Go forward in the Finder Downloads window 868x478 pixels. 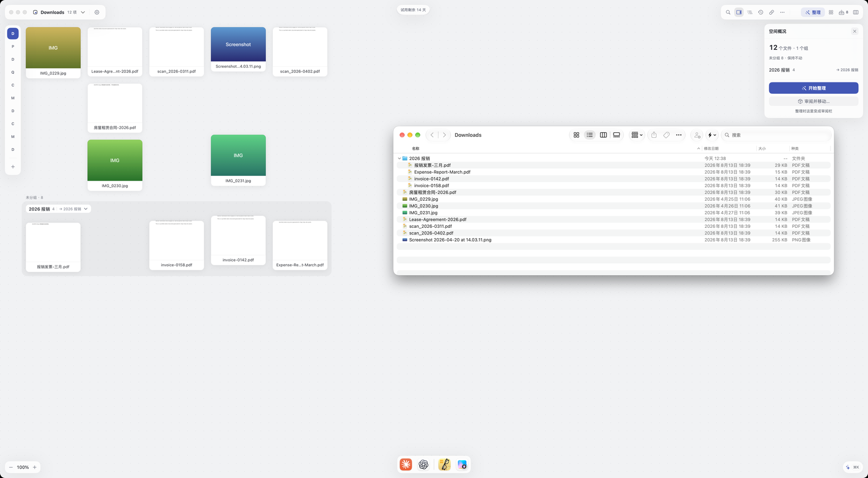[x=444, y=135]
